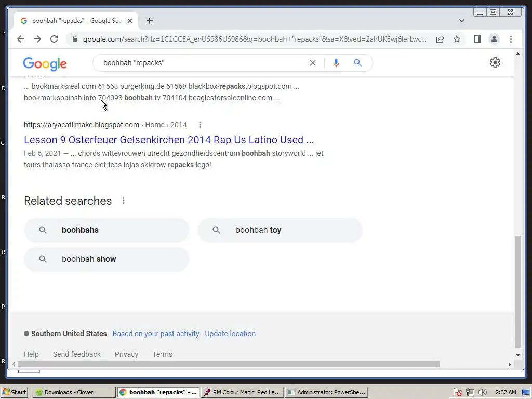Open Chrome's three-dot menu
The height and width of the screenshot is (399, 532).
tap(511, 39)
